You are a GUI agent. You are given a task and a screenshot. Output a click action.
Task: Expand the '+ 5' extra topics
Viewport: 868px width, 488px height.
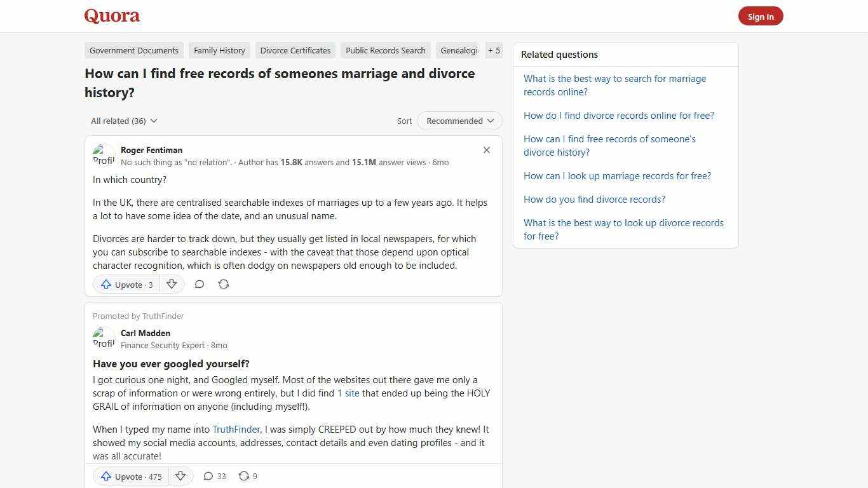tap(494, 50)
